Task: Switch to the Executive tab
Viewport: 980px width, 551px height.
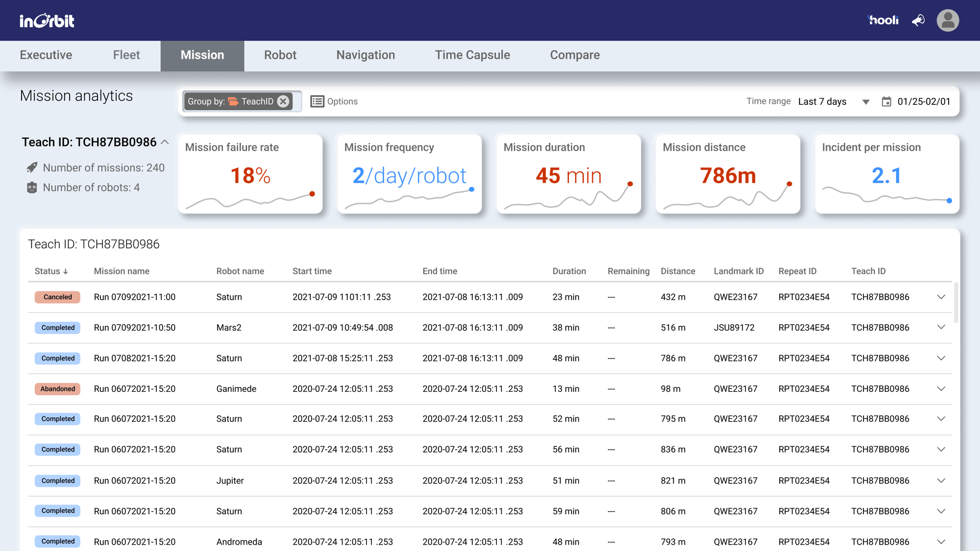Action: 46,55
